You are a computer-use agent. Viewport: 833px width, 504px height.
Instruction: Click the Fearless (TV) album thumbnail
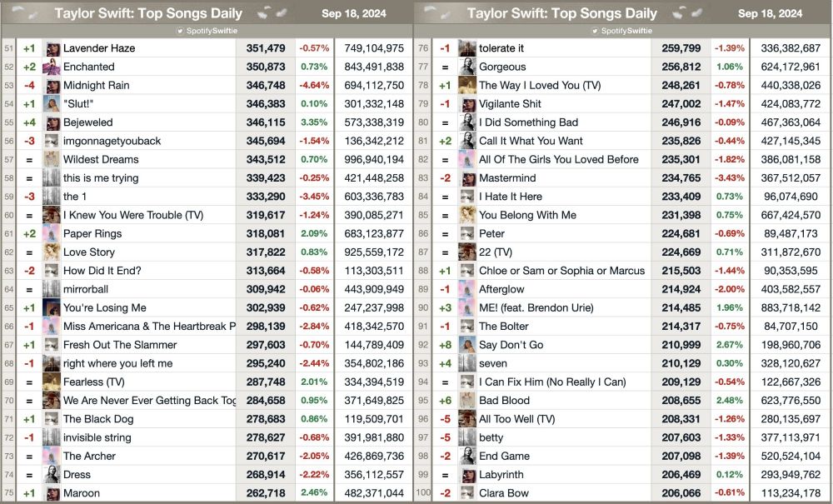(x=52, y=382)
